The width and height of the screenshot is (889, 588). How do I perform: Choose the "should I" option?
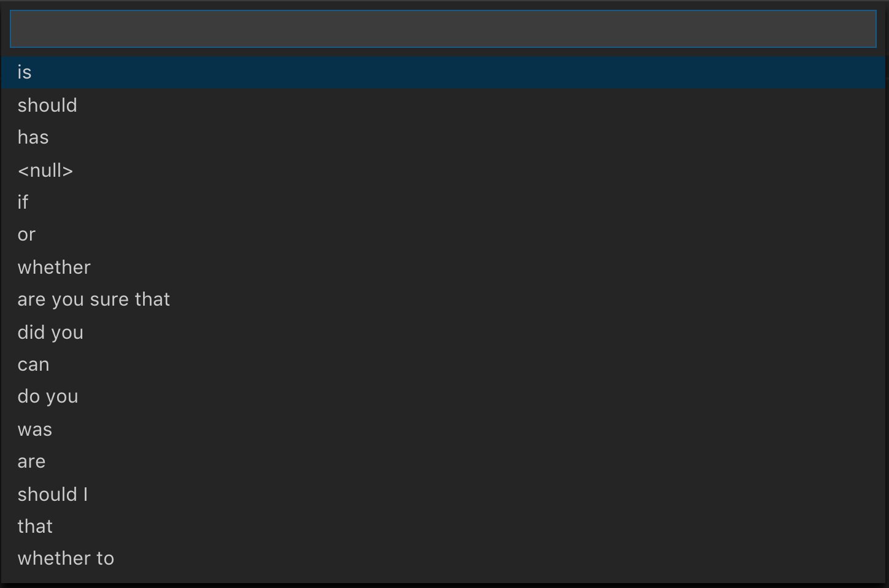point(443,494)
